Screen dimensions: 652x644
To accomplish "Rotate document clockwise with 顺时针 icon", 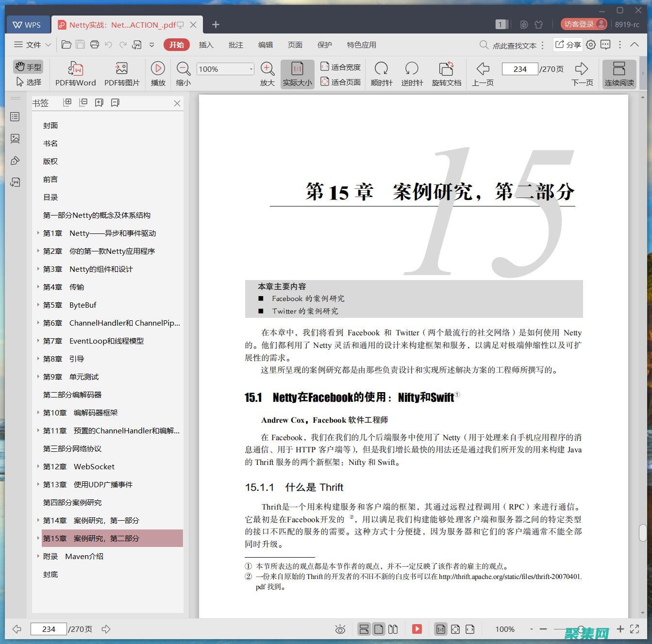I will (382, 73).
